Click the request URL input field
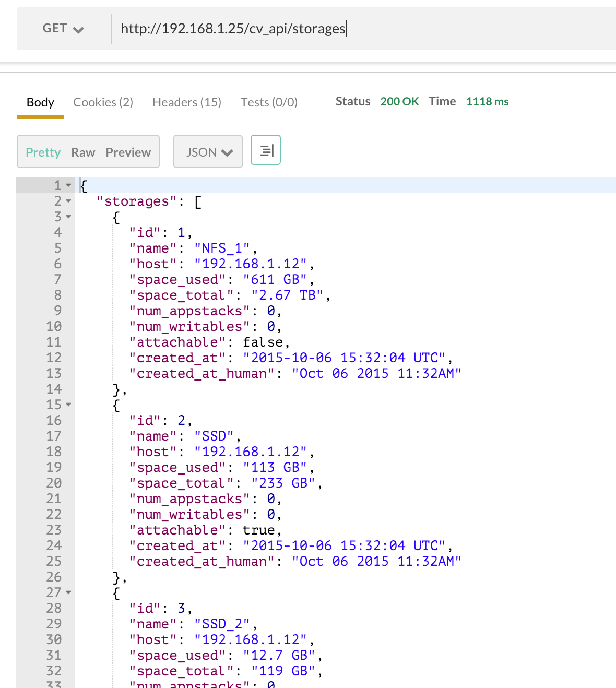The height and width of the screenshot is (688, 616). 313,29
